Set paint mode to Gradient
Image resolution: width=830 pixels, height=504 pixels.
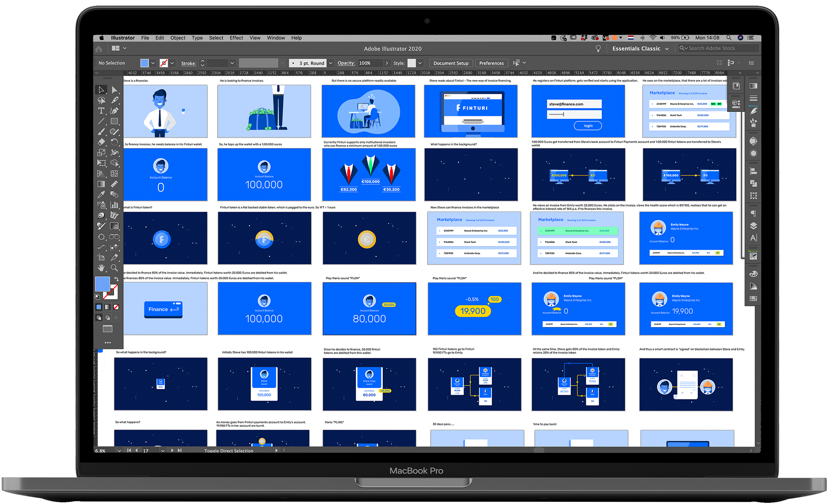[x=107, y=307]
